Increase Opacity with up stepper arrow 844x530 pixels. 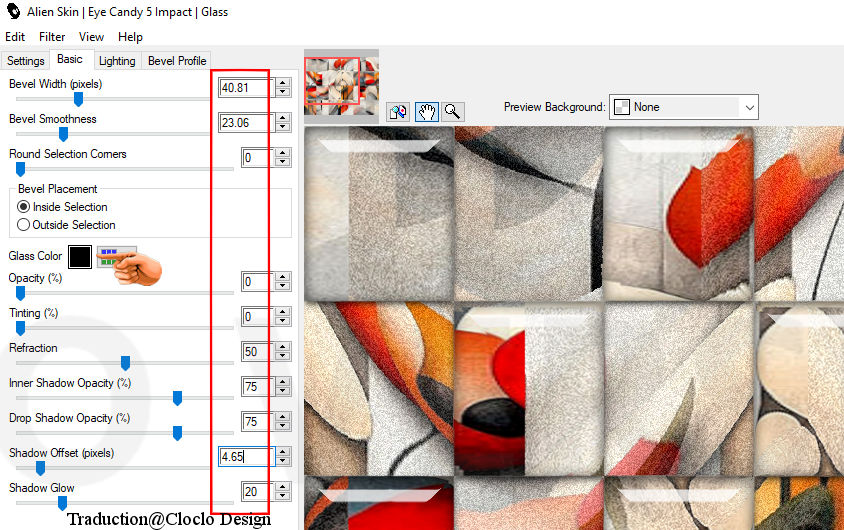point(283,277)
